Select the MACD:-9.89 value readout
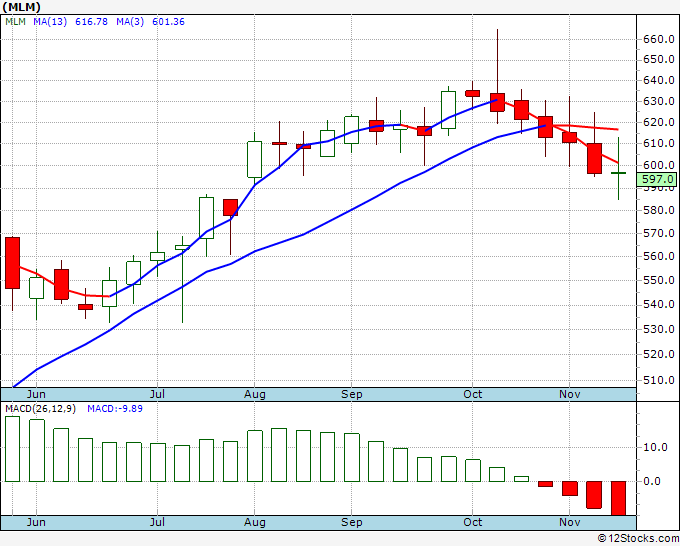This screenshot has width=680, height=546. tap(115, 409)
